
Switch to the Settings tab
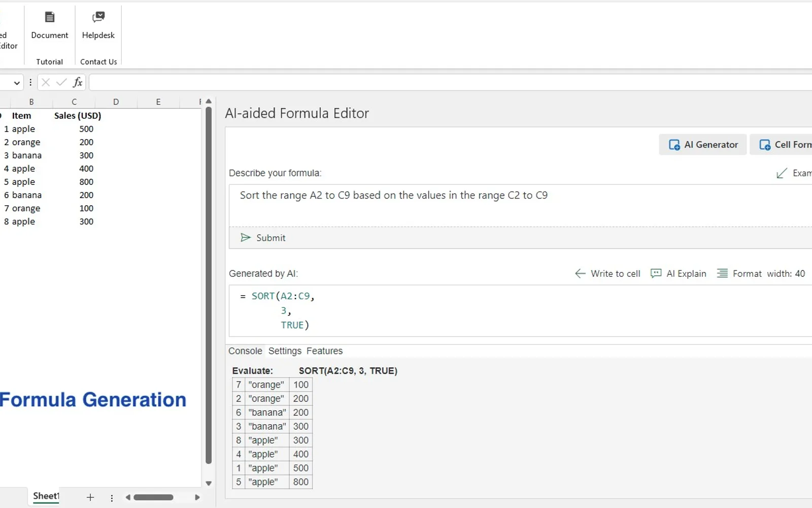point(285,351)
